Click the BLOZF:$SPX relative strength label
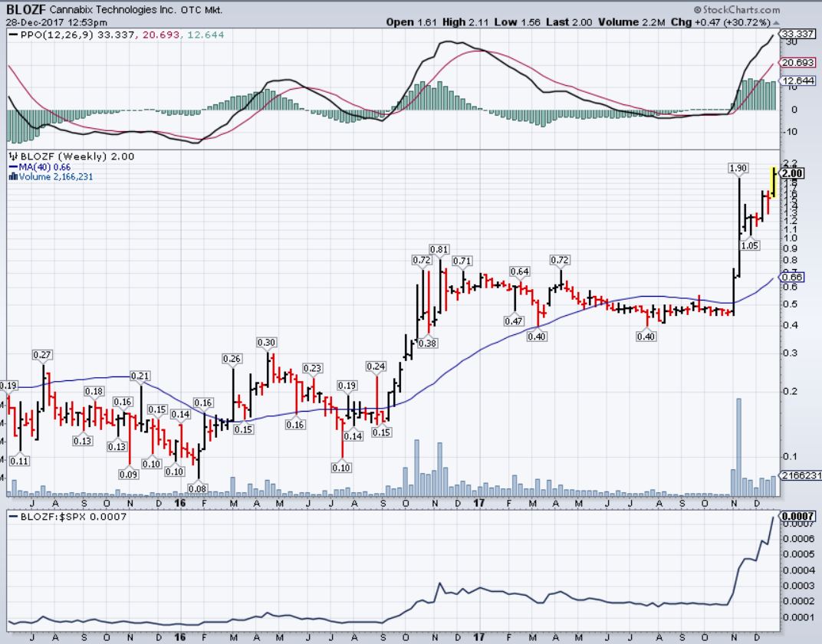 (48, 517)
